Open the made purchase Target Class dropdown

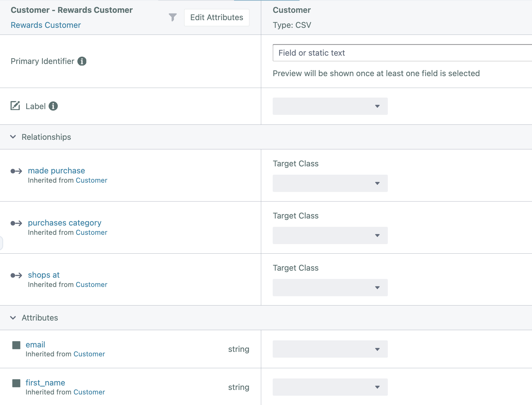pos(330,183)
